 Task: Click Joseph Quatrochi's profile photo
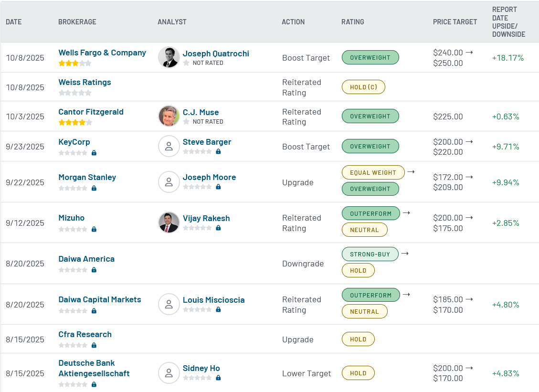[x=169, y=57]
